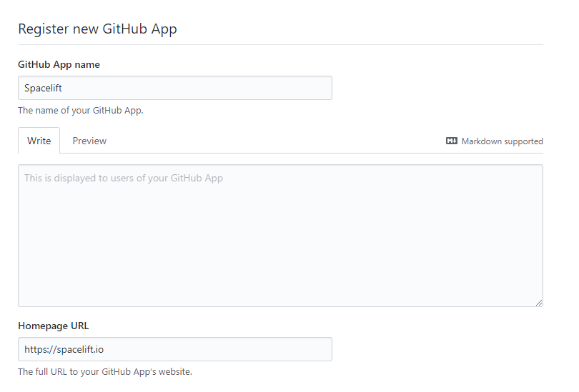Click the Homepage URL label
Screen dimensions: 579x392
(54, 326)
